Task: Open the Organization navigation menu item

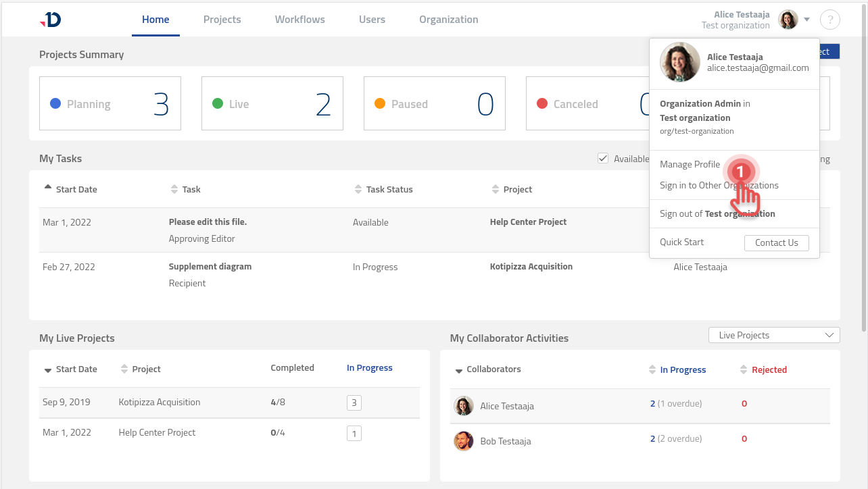Action: pos(448,19)
